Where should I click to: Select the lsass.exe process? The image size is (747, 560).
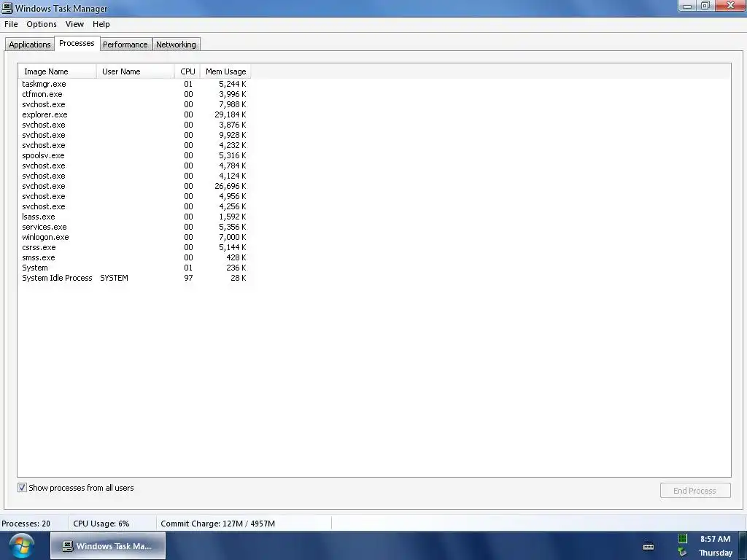(x=134, y=217)
